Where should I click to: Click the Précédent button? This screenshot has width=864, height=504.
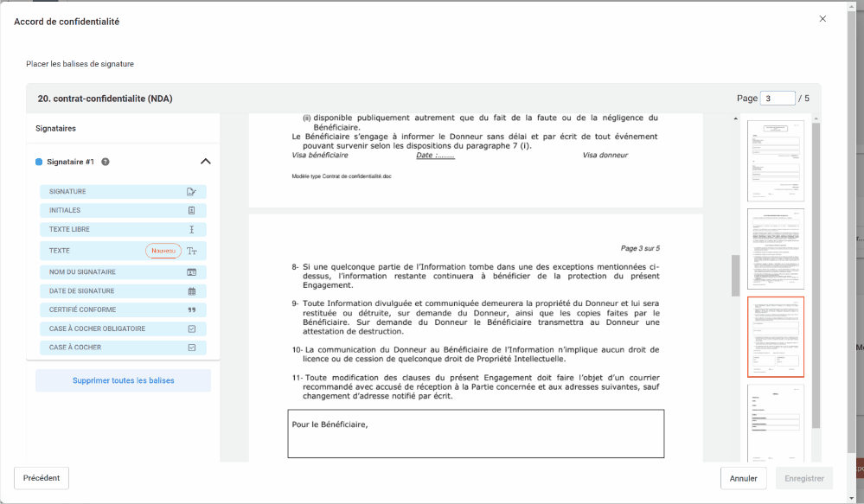point(42,478)
